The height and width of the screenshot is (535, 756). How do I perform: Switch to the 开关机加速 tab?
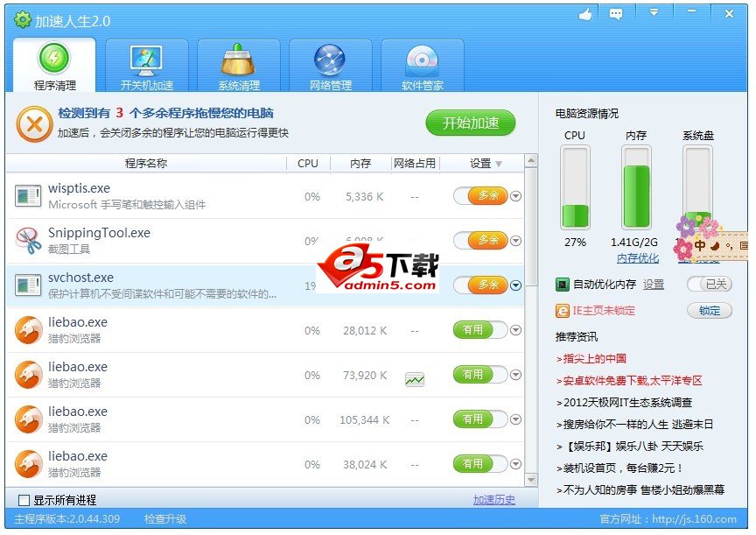pyautogui.click(x=147, y=66)
